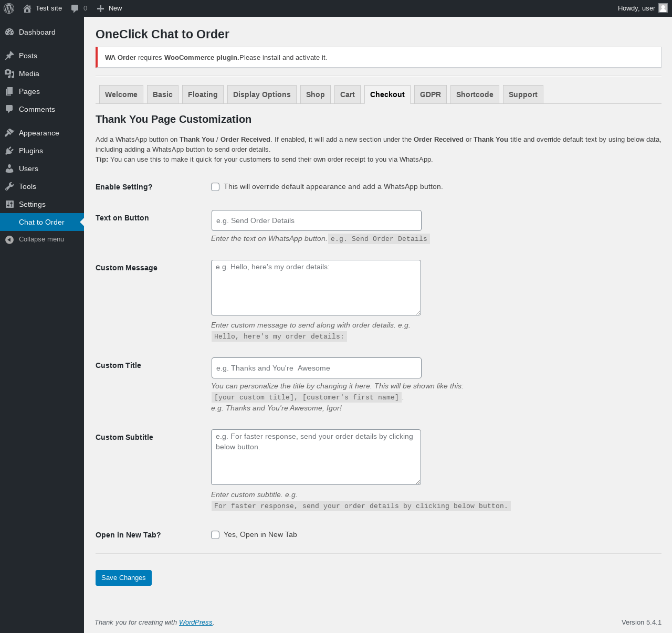This screenshot has width=672, height=633.
Task: Open the GDPR tab
Action: click(x=430, y=94)
